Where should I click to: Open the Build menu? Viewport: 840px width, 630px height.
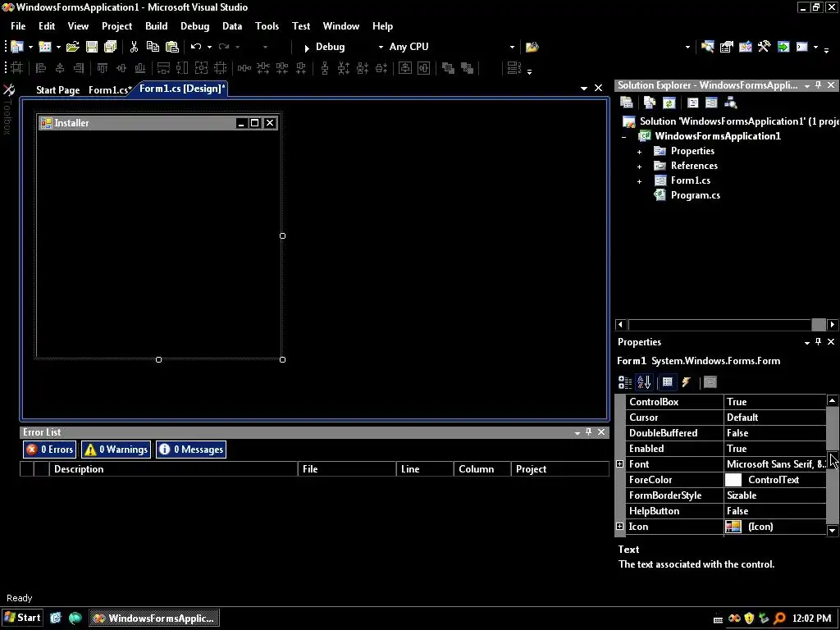(157, 26)
